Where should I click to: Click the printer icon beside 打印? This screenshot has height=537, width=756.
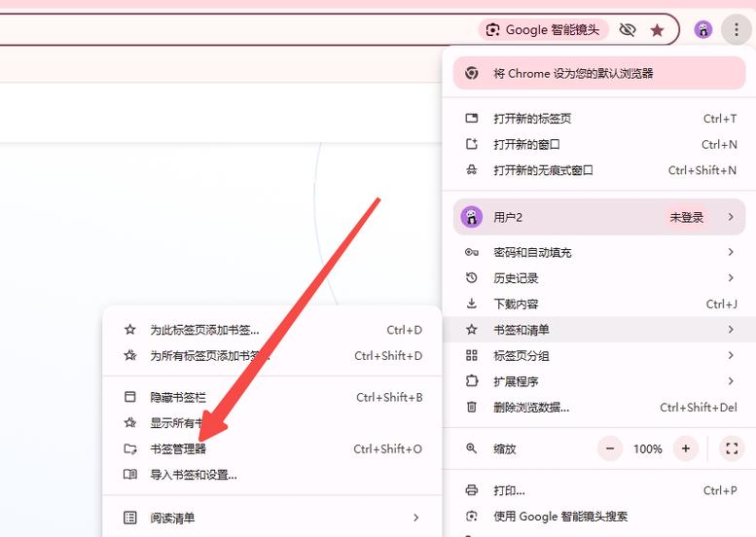472,490
